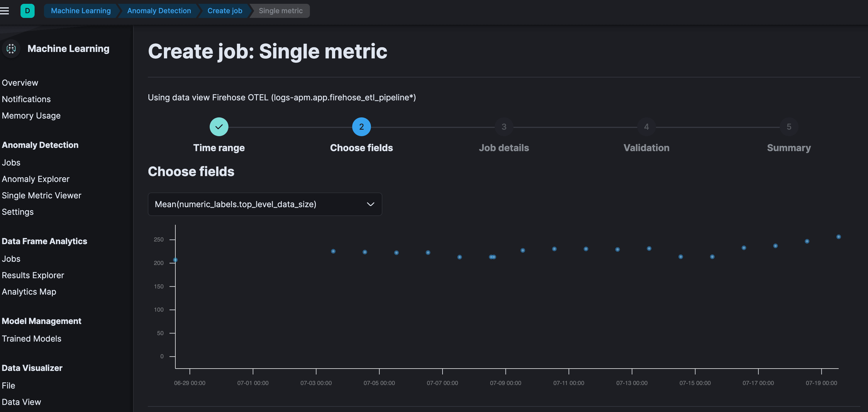Click the Job details step icon
This screenshot has width=868, height=412.
pyautogui.click(x=504, y=127)
